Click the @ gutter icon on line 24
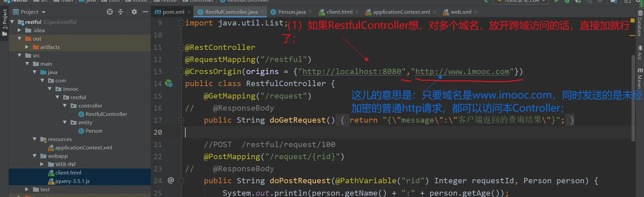Image resolution: width=644 pixels, height=197 pixels. [x=171, y=180]
